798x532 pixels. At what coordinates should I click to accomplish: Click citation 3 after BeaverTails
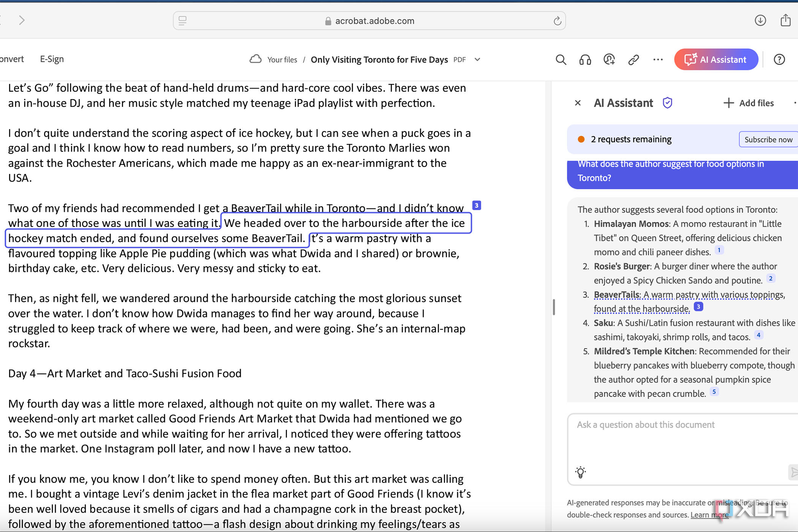pyautogui.click(x=698, y=307)
